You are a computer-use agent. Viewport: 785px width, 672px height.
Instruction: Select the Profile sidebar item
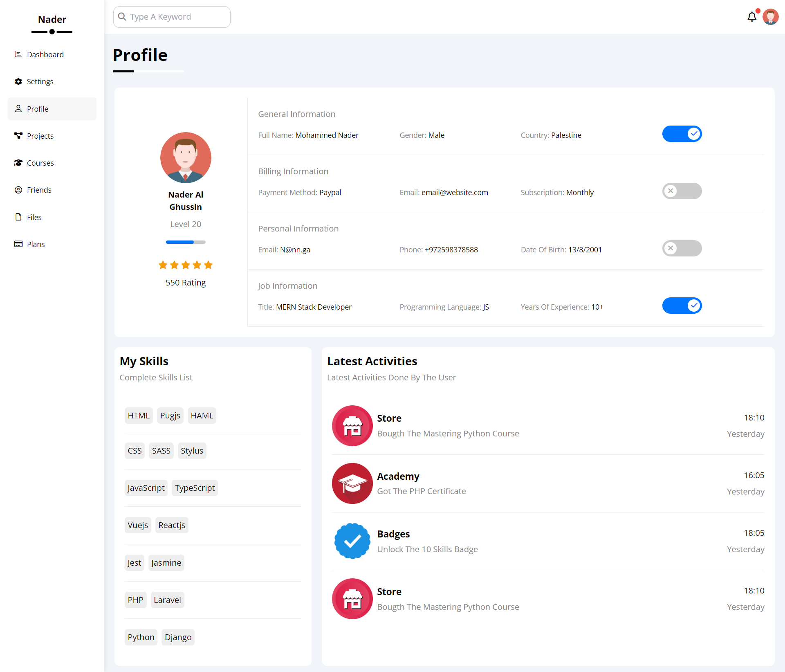pos(52,109)
